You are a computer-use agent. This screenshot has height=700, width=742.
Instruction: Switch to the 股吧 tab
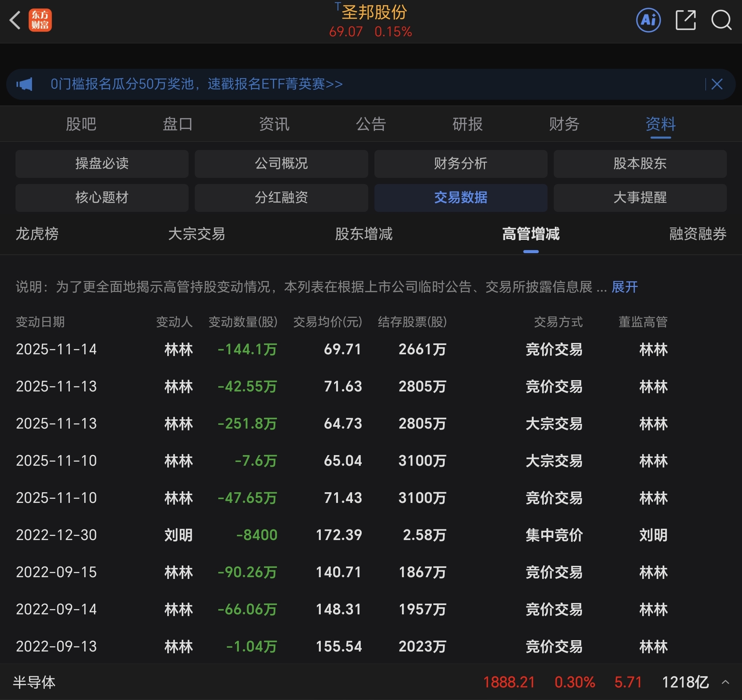coord(81,124)
